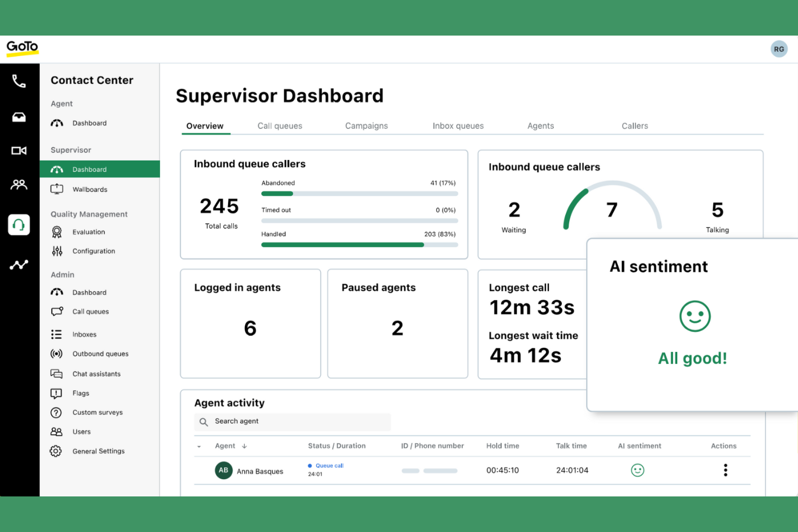Open the Campaigns tab on the dashboard
Screen dimensions: 798x532
tap(366, 126)
